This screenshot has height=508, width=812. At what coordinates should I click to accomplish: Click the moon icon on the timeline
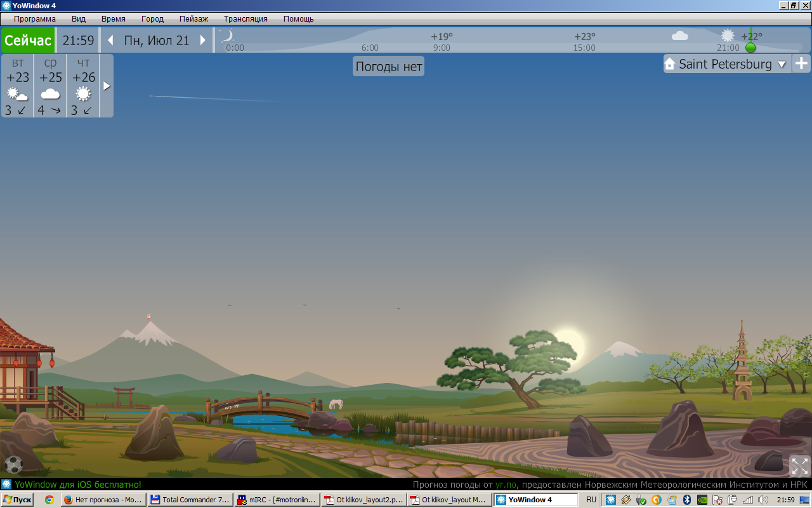pos(226,36)
